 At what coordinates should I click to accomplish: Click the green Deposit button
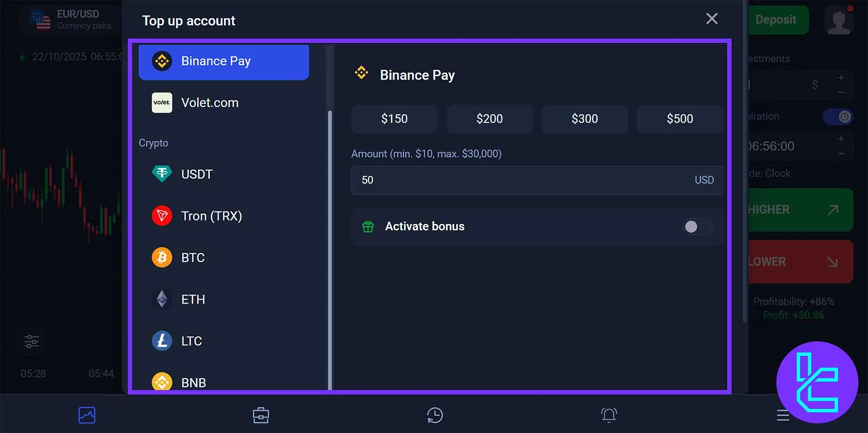tap(776, 20)
